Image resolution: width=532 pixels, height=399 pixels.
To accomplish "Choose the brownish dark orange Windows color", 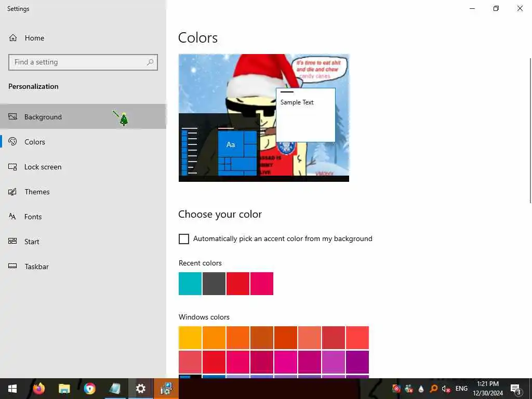I will [262, 338].
